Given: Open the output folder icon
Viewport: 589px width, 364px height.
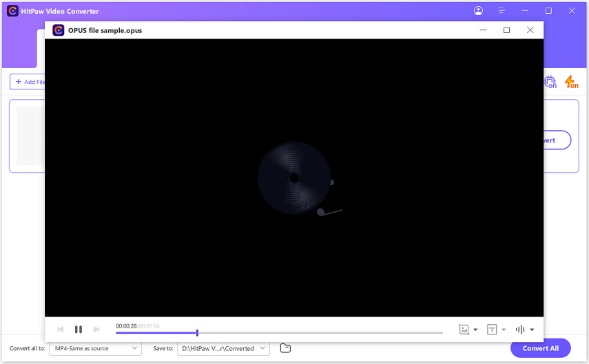Looking at the screenshot, I should (285, 348).
